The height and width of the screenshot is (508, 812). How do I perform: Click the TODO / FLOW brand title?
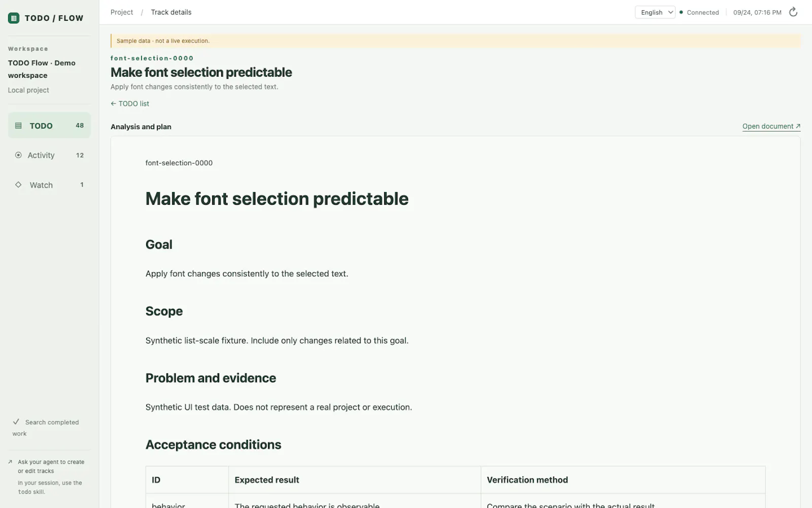(x=54, y=18)
